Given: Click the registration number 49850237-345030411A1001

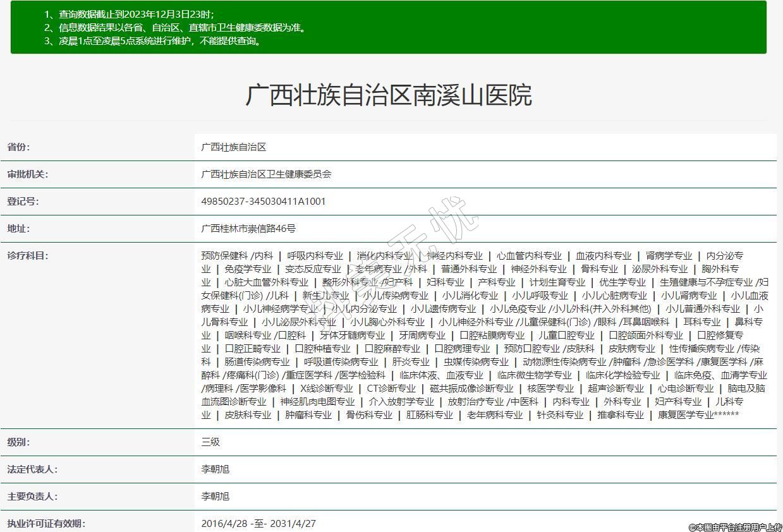Looking at the screenshot, I should point(264,202).
